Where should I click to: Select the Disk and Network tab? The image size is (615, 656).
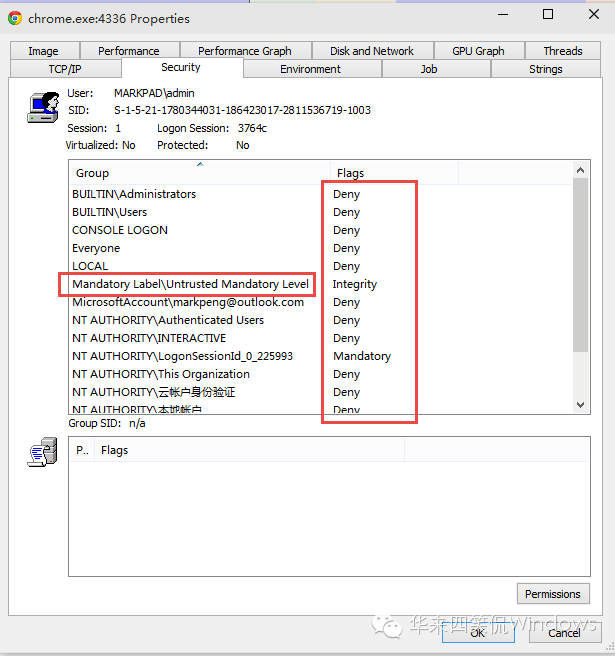pos(372,51)
